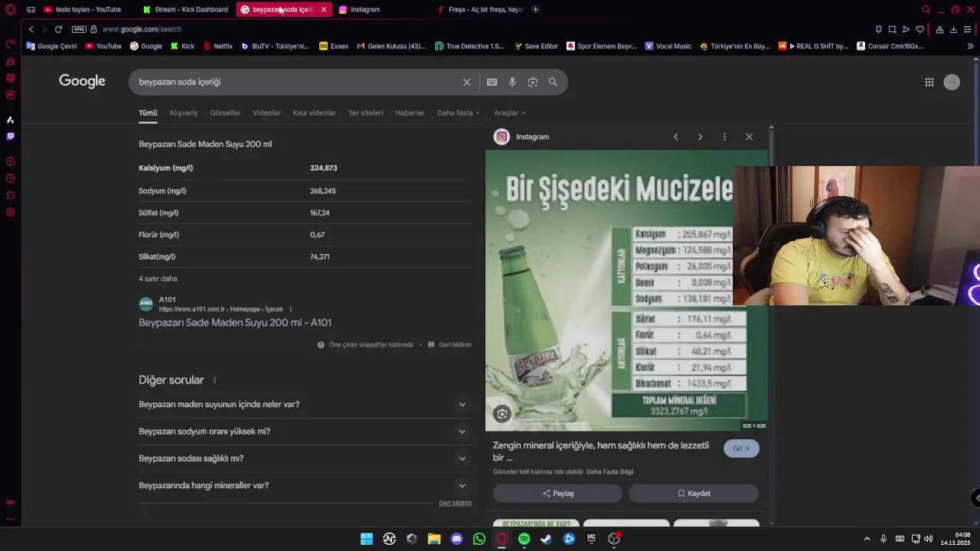Start voice search with the microphone icon
980x551 pixels.
[512, 82]
